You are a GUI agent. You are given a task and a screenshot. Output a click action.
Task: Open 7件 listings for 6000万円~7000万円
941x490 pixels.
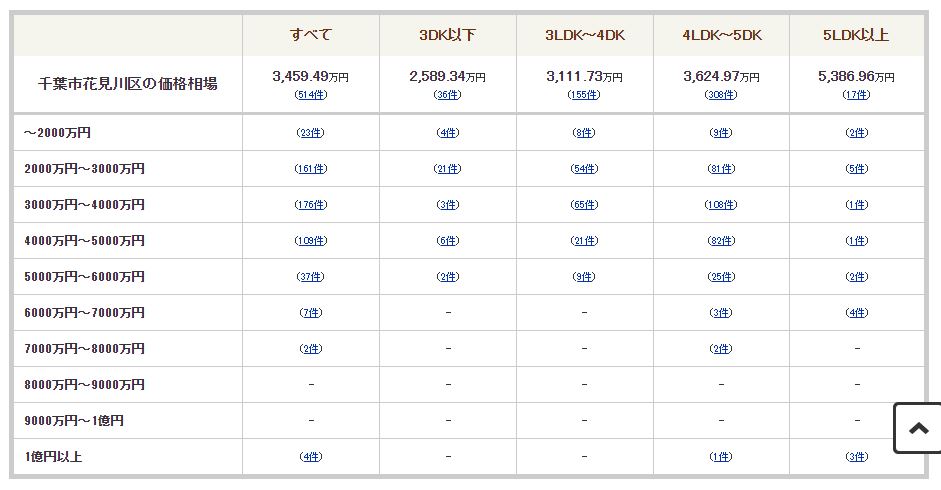[x=310, y=313]
